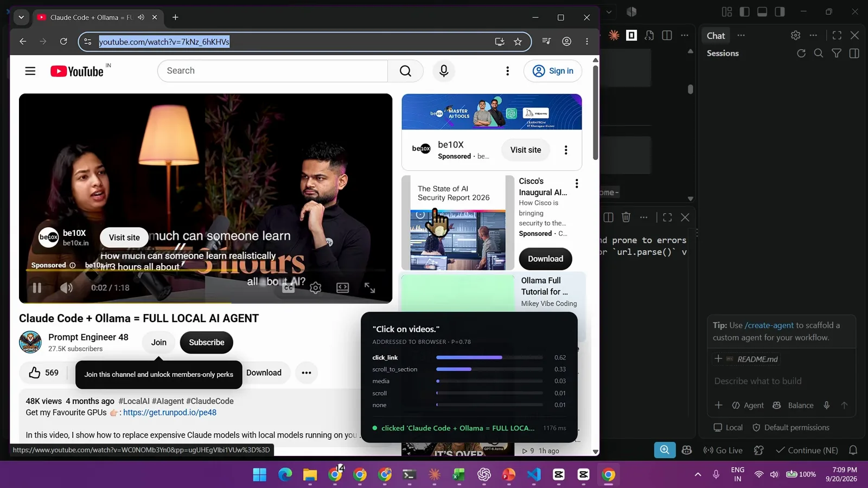Open the Agent mode dropdown in chat
Viewport: 868px width, 488px height.
(x=748, y=406)
